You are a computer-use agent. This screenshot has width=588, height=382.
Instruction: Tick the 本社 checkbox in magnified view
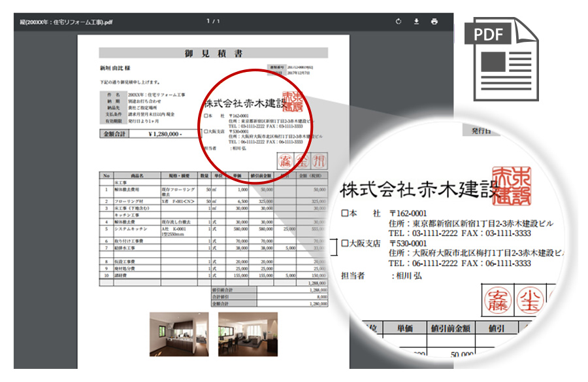(345, 214)
